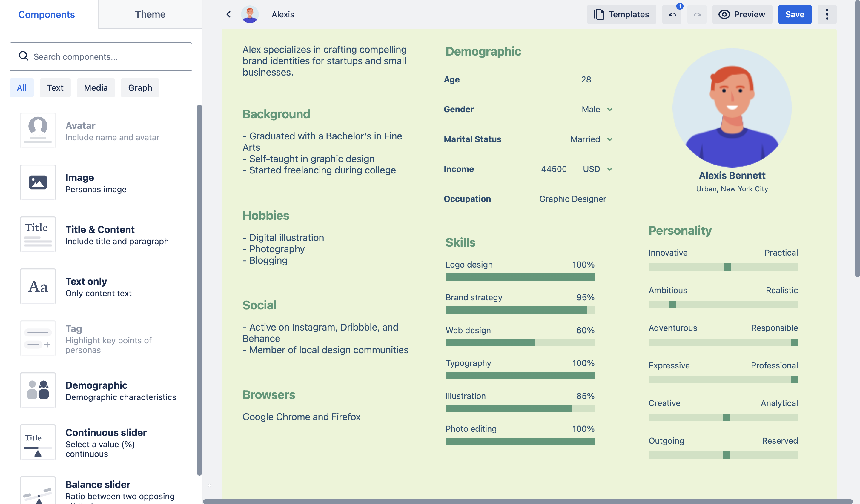Click the redo arrow icon
The image size is (860, 504).
click(697, 14)
